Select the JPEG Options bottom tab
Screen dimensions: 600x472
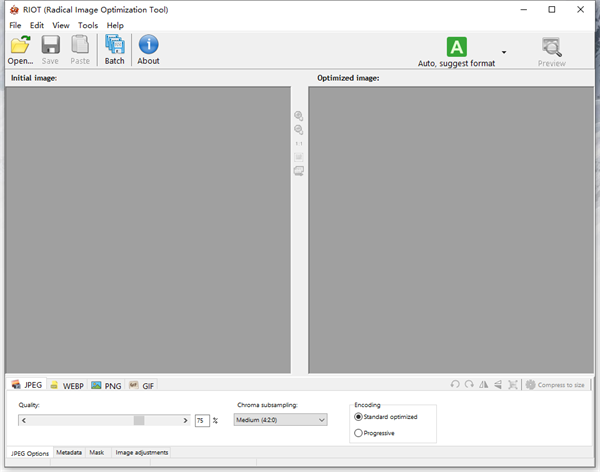tap(30, 453)
